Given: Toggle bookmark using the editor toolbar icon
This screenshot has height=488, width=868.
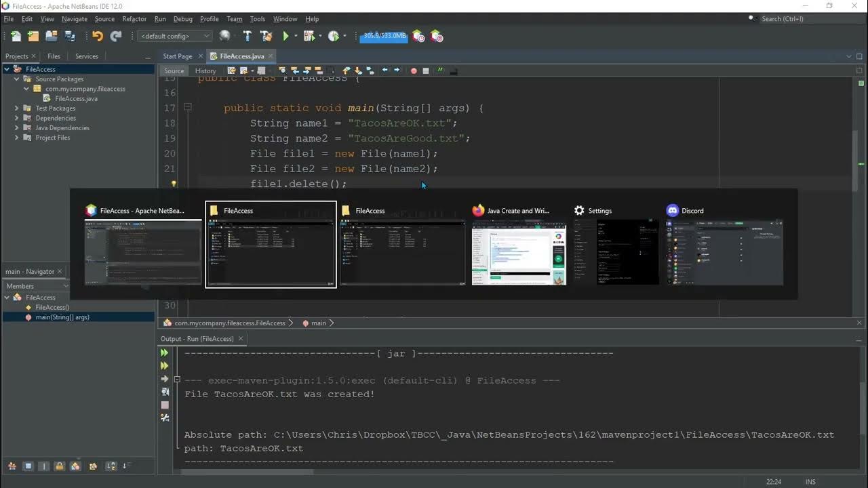Looking at the screenshot, I should click(370, 70).
